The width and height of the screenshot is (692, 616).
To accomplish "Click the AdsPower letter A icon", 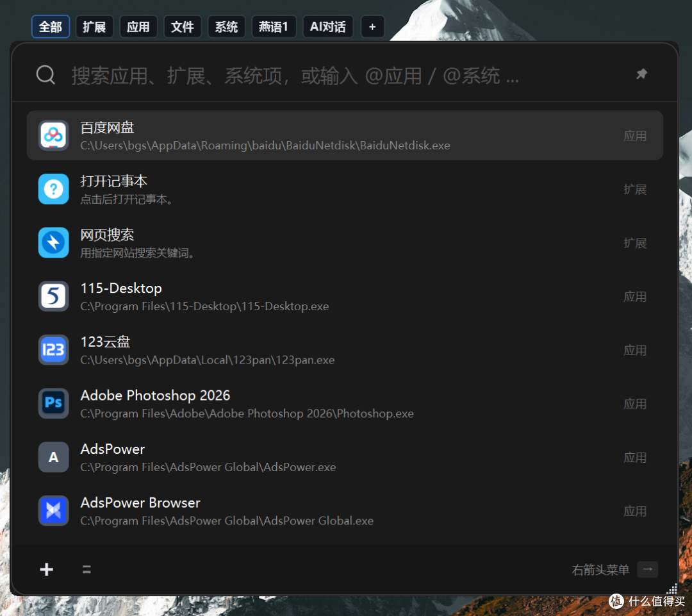I will coord(53,457).
